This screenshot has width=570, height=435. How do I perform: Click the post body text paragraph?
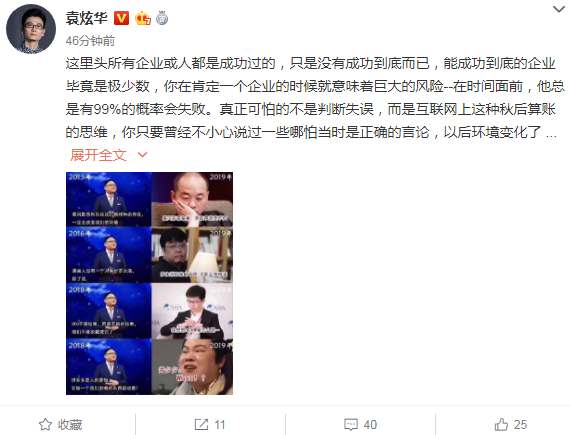point(315,98)
